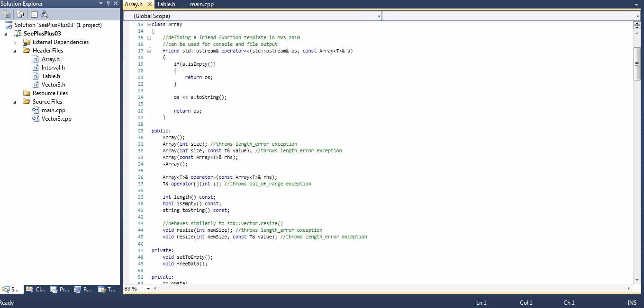Open the active documents list arrow

636,4
